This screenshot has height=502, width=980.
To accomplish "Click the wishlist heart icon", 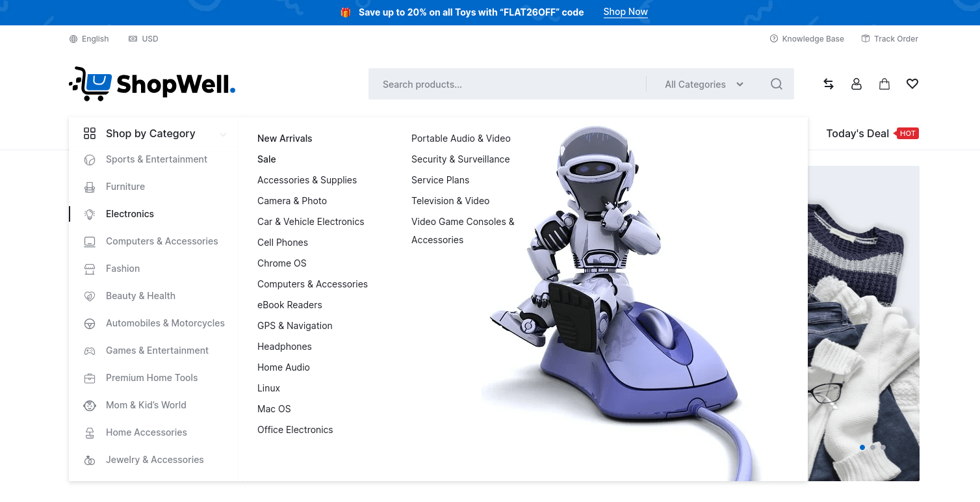I will (912, 84).
